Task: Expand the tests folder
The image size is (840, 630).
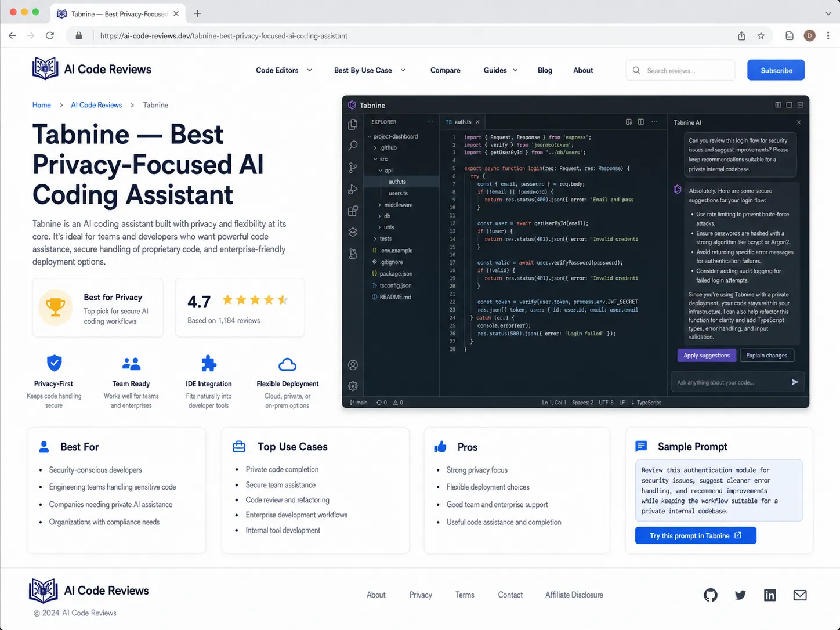Action: [383, 238]
